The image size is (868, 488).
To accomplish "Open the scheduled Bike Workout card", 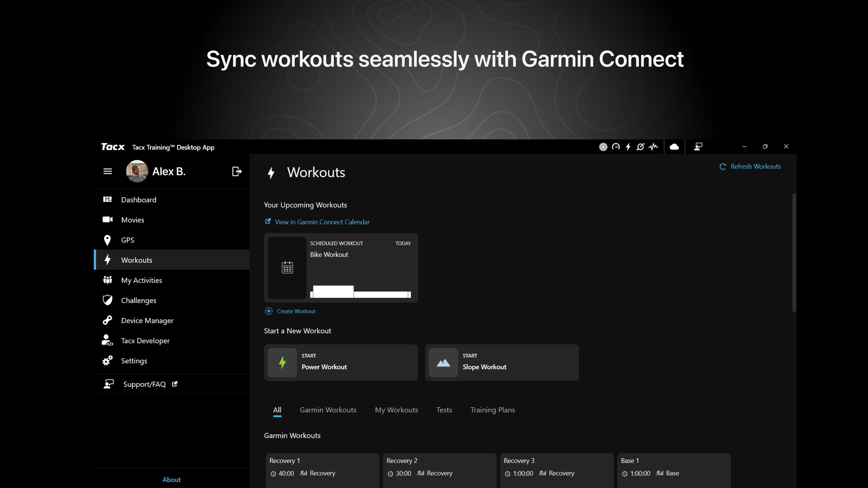I will tap(341, 268).
